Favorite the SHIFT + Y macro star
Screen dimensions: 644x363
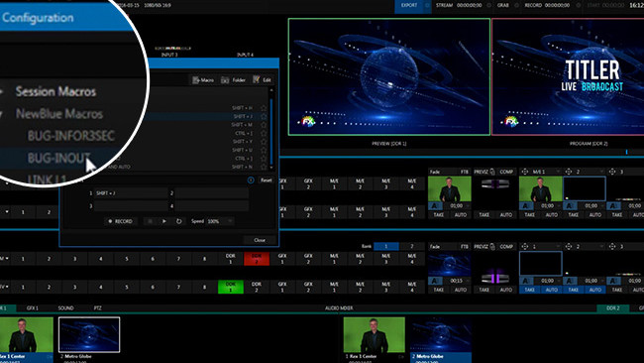pos(264,142)
